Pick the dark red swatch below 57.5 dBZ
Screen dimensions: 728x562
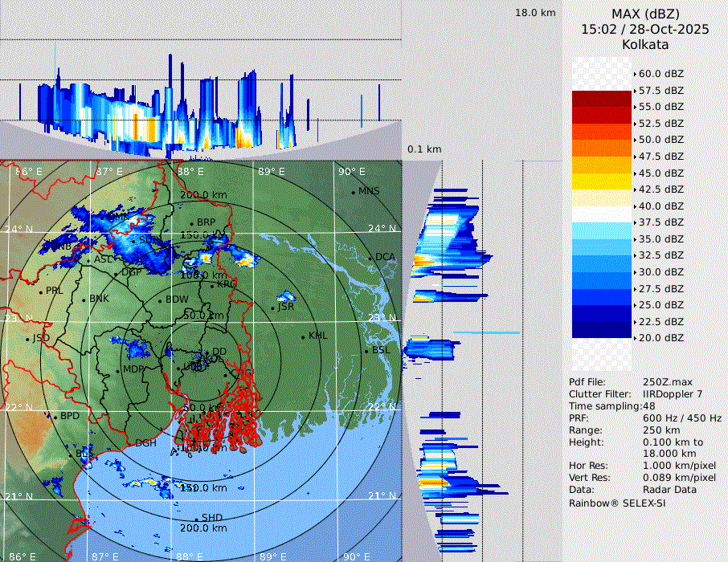point(601,99)
